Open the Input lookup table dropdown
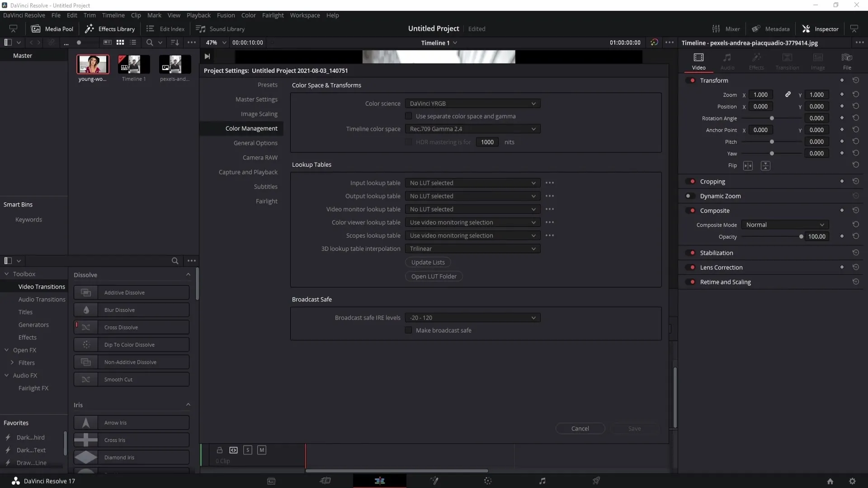The height and width of the screenshot is (488, 868). coord(471,183)
